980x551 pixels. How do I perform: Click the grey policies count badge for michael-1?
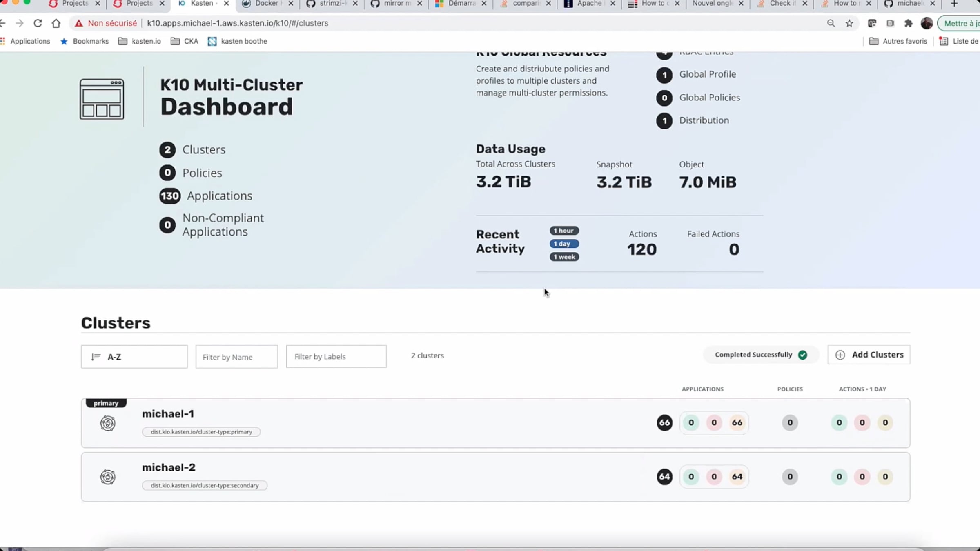tap(790, 423)
